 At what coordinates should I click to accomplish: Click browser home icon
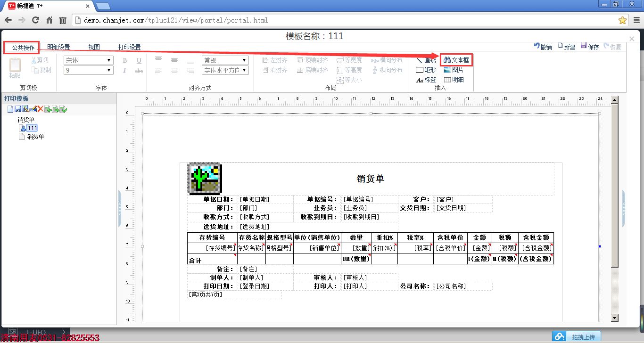49,20
